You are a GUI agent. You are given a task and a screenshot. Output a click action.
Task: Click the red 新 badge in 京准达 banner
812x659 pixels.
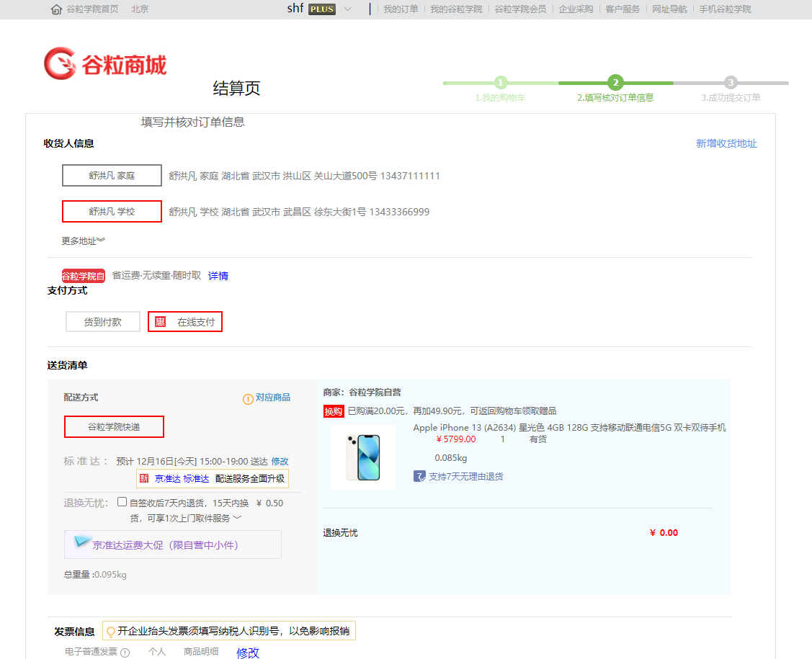pyautogui.click(x=144, y=478)
